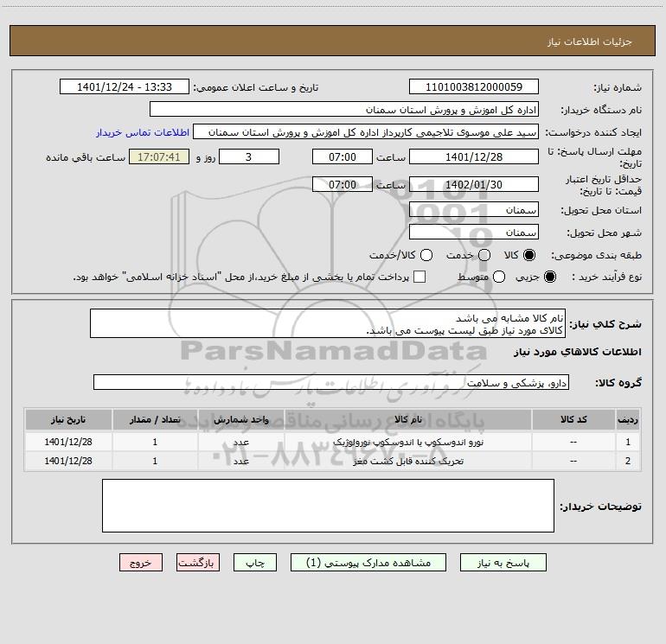Click the ردیف column header
This screenshot has width=666, height=644.
(x=628, y=419)
